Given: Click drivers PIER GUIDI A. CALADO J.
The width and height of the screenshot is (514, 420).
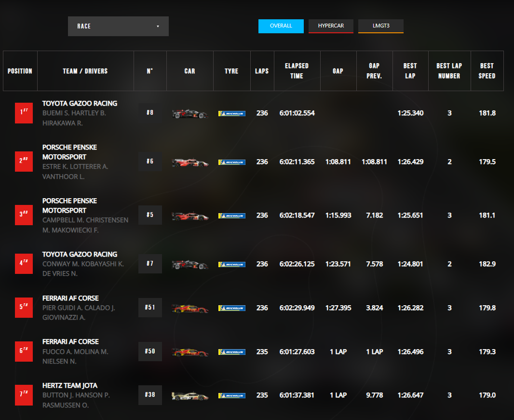Looking at the screenshot, I should 79,308.
